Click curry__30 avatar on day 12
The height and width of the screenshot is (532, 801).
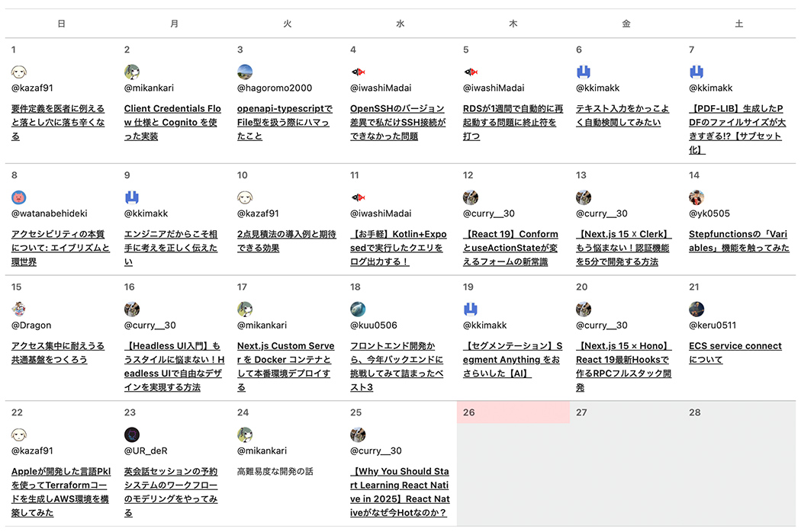coord(471,197)
